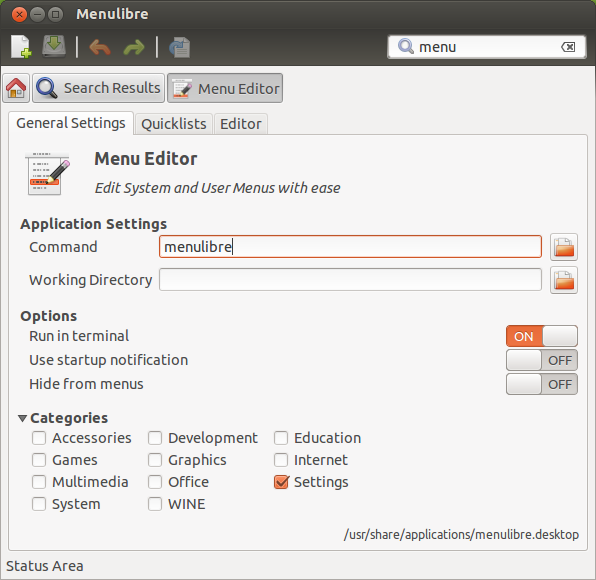The image size is (596, 580).
Task: Click the new launcher document icon
Action: [x=21, y=47]
